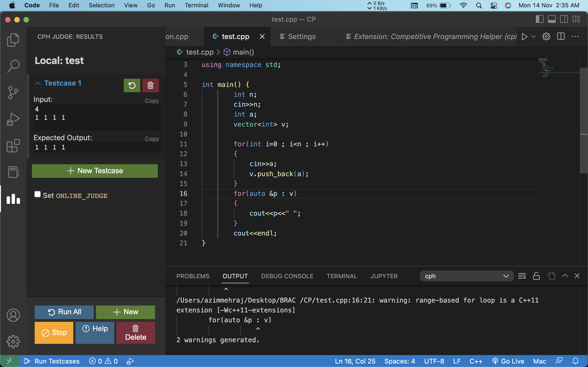The height and width of the screenshot is (367, 588).
Task: Click the New Testcase button
Action: tap(95, 171)
